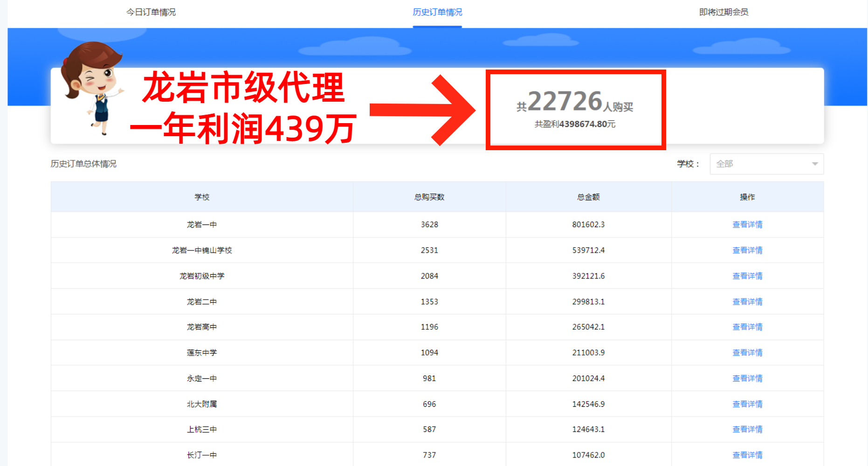Viewport: 868px width, 466px height.
Task: Select the school name 上杭三中
Action: tap(202, 429)
